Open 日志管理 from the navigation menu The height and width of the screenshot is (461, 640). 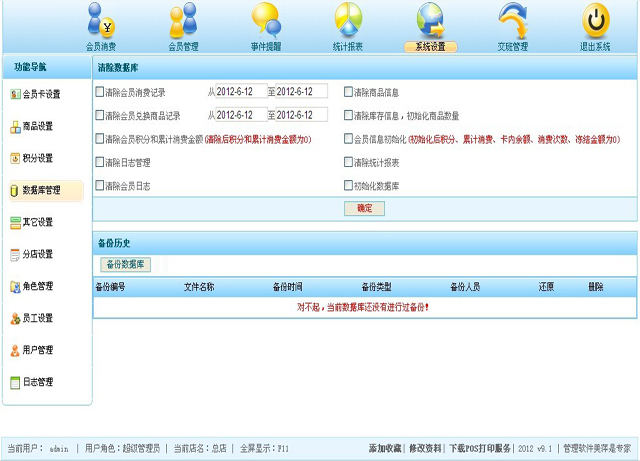(x=38, y=382)
